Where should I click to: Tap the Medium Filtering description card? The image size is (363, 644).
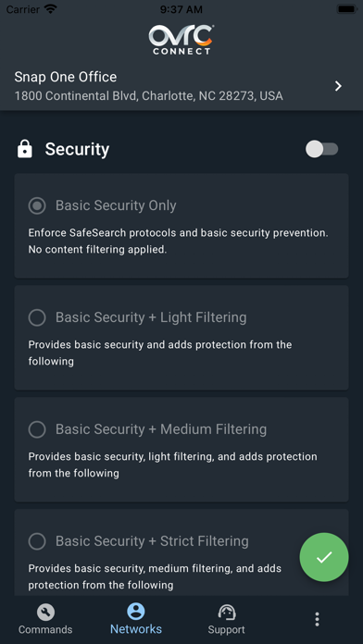pos(181,450)
